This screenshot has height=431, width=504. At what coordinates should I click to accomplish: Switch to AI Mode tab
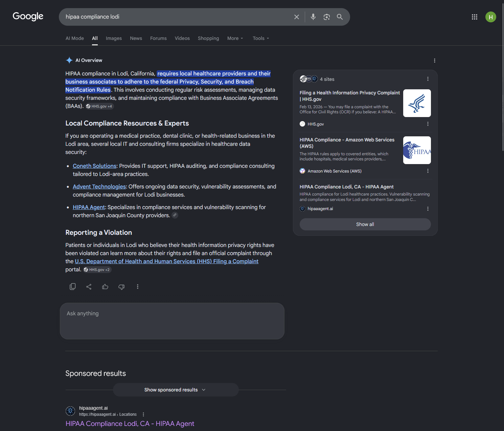click(x=75, y=38)
